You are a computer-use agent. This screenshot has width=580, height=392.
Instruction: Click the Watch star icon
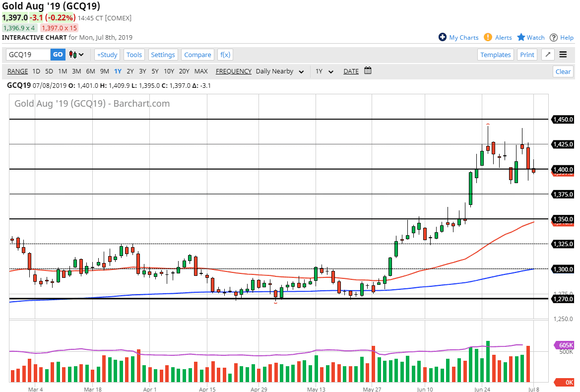521,37
